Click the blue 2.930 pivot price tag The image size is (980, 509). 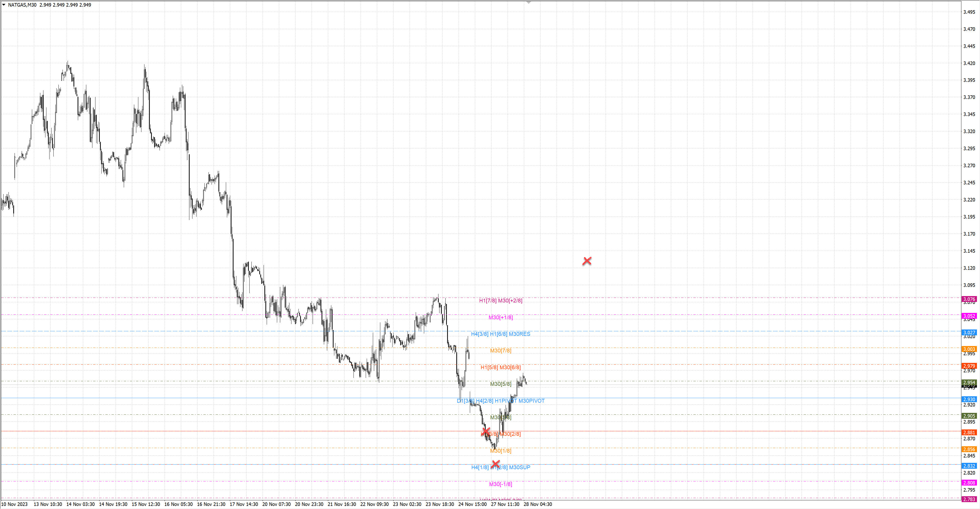point(969,399)
